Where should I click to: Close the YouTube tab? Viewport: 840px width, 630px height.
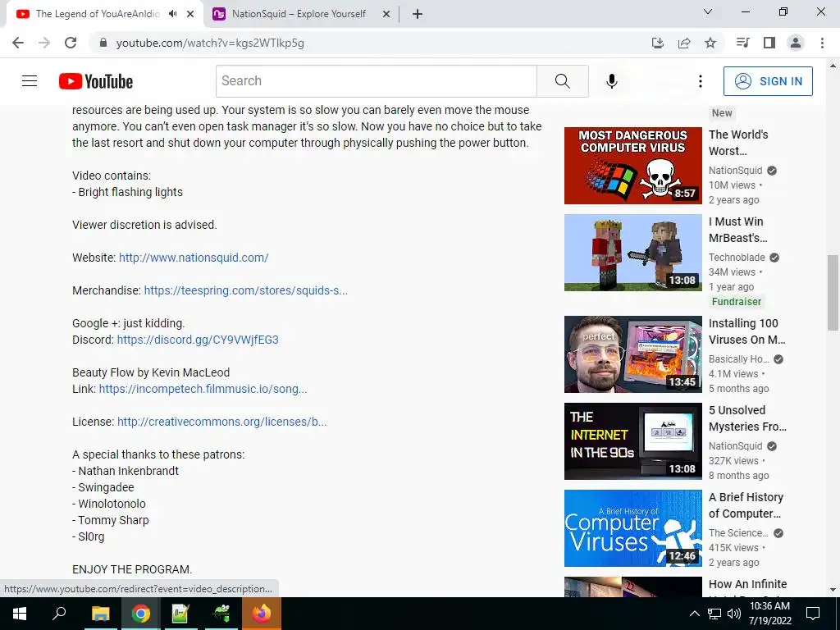tap(190, 14)
